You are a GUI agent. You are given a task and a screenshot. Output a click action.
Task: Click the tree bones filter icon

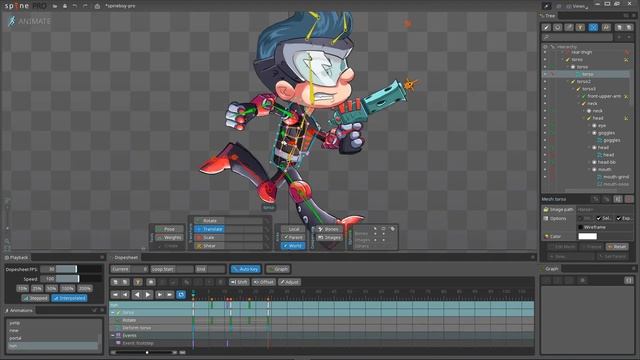[546, 27]
